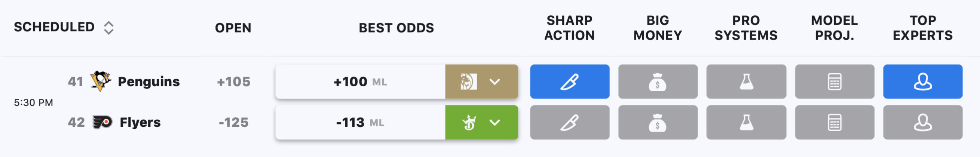Click Penguins Top Experts person icon
Viewport: 980px width, 157px height.
922,81
